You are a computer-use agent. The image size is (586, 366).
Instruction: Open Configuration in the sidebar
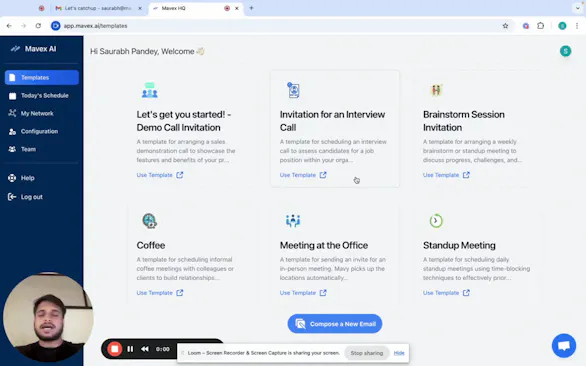coord(42,131)
